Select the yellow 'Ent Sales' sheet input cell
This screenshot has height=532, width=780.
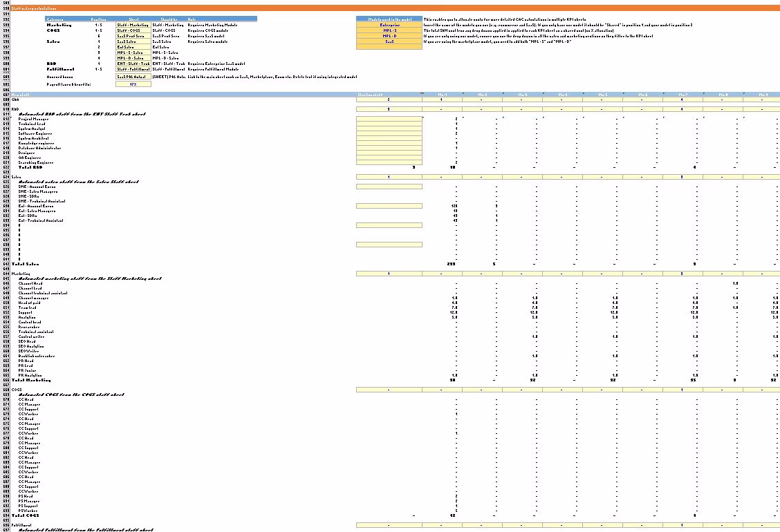coord(133,47)
